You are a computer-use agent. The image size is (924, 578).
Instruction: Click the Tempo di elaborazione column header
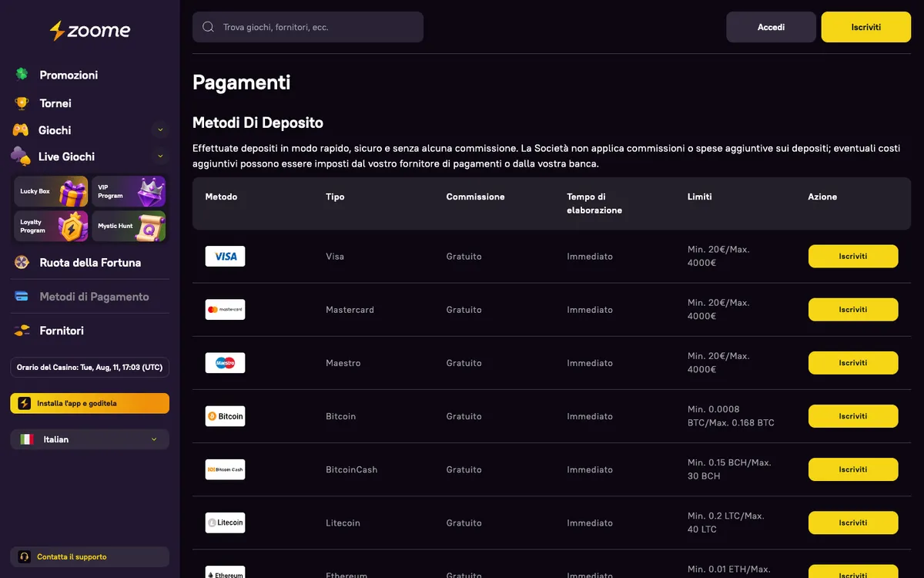coord(594,203)
